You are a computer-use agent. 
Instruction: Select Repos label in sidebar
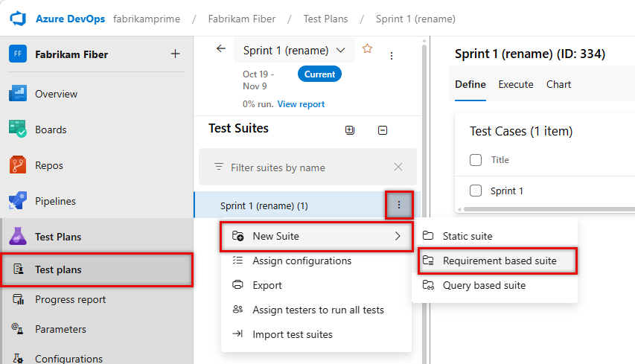click(49, 165)
